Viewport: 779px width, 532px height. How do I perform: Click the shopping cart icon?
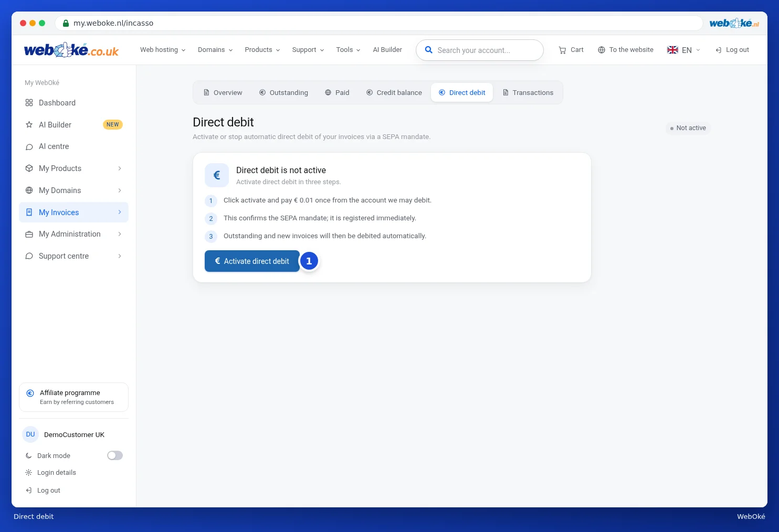pos(562,50)
